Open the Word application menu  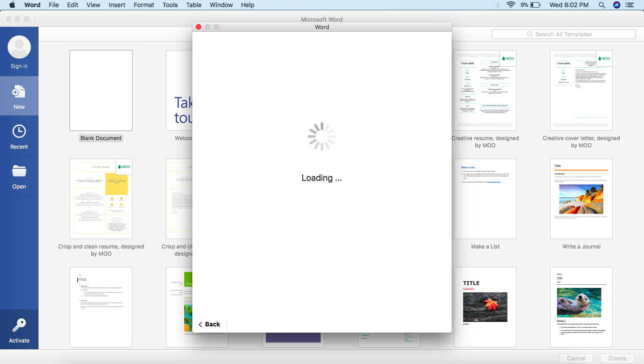point(32,5)
